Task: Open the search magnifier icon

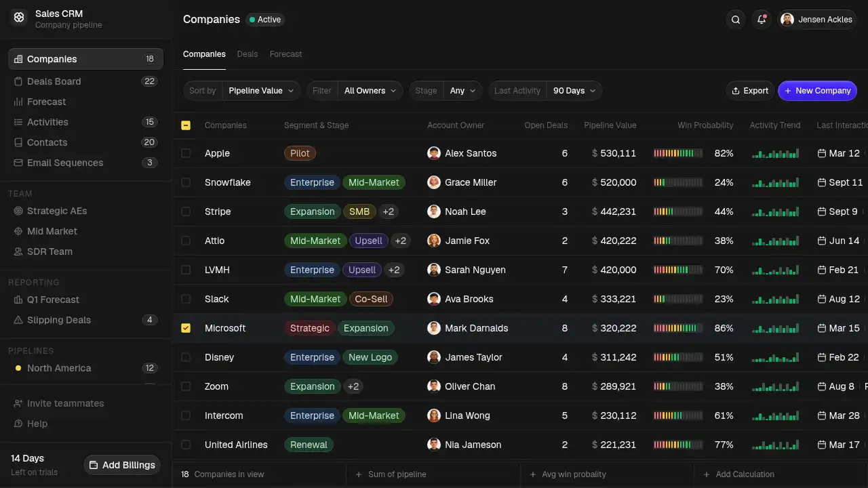Action: pos(736,20)
